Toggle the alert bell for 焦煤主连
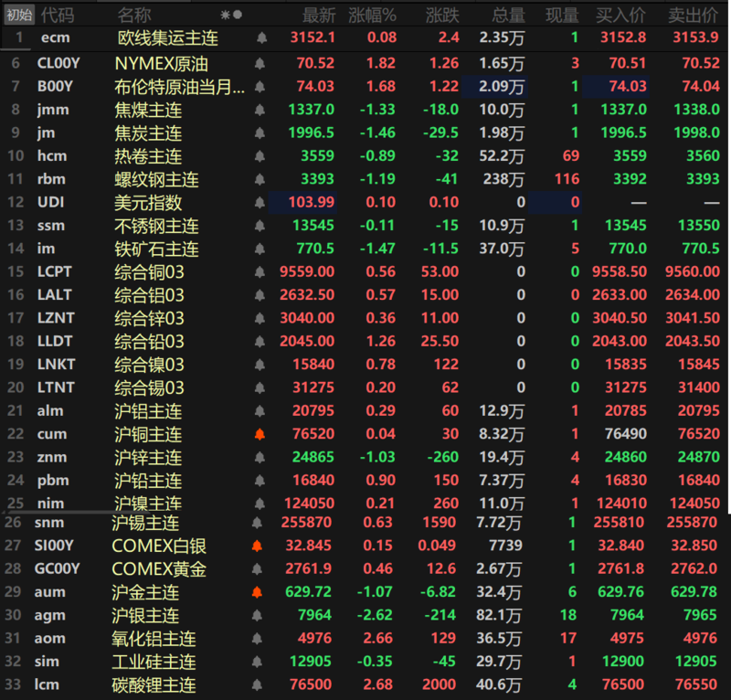The width and height of the screenshot is (731, 700). [x=260, y=110]
